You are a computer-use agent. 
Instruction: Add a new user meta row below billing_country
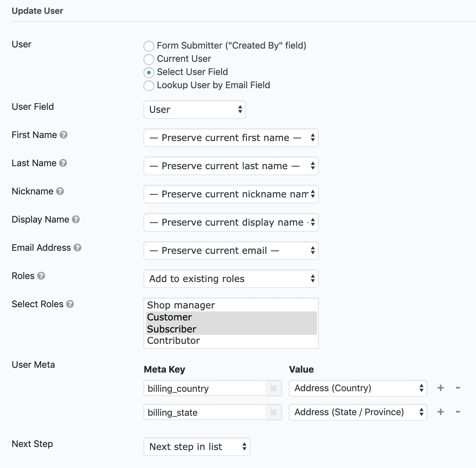click(x=441, y=388)
